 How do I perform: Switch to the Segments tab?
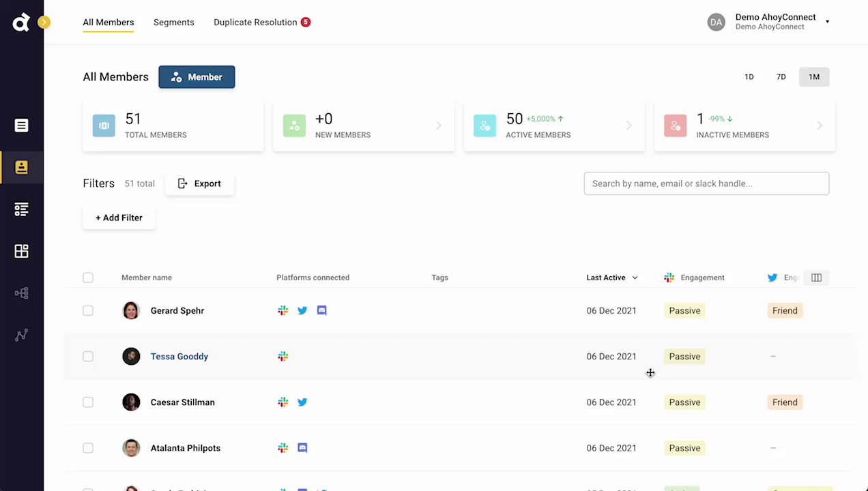[x=173, y=23]
